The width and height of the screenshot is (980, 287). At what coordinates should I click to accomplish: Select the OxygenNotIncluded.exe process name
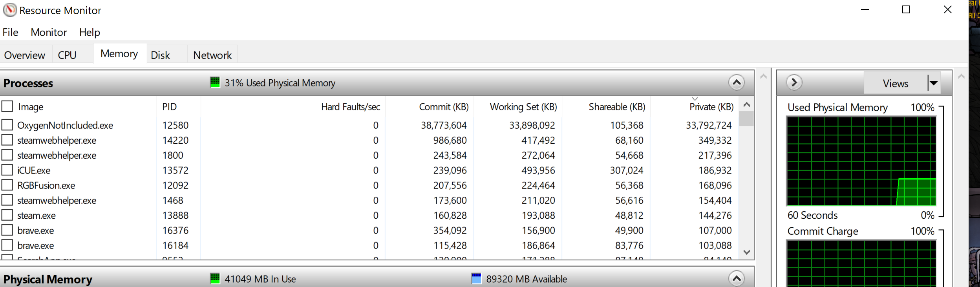pyautogui.click(x=65, y=125)
